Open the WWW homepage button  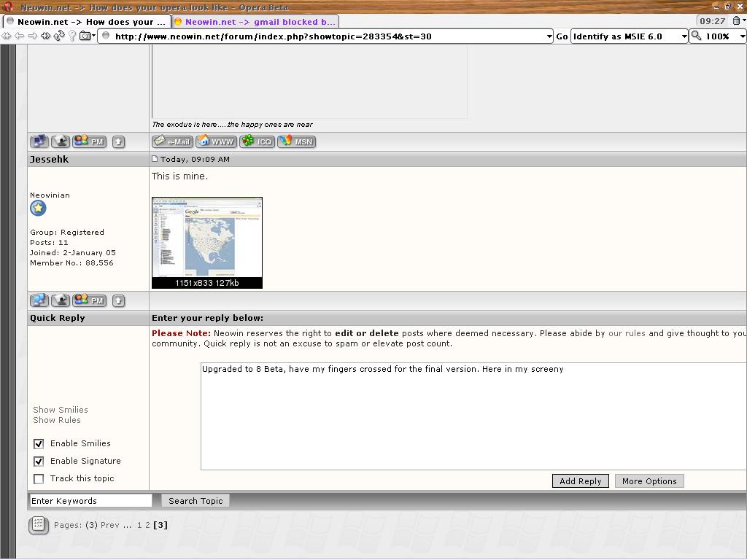(x=216, y=141)
